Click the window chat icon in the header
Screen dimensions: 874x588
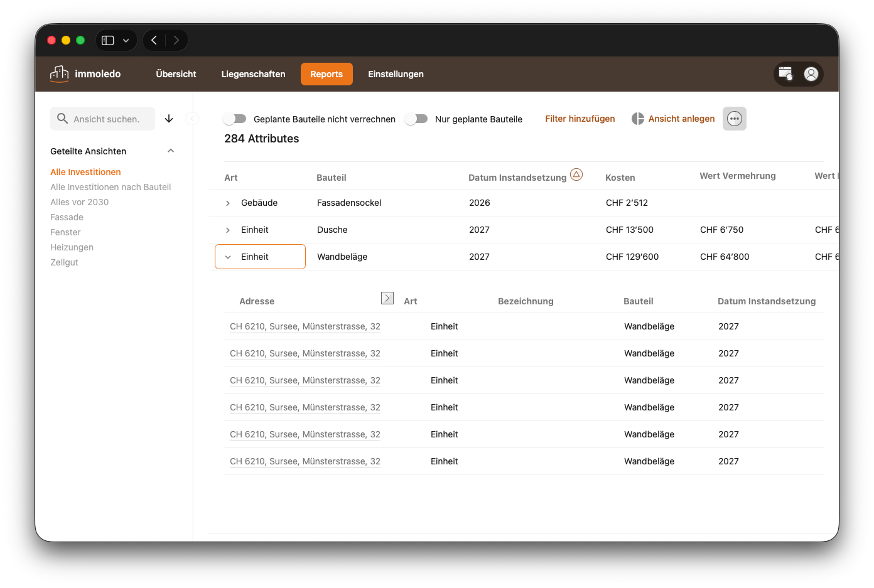(x=785, y=74)
